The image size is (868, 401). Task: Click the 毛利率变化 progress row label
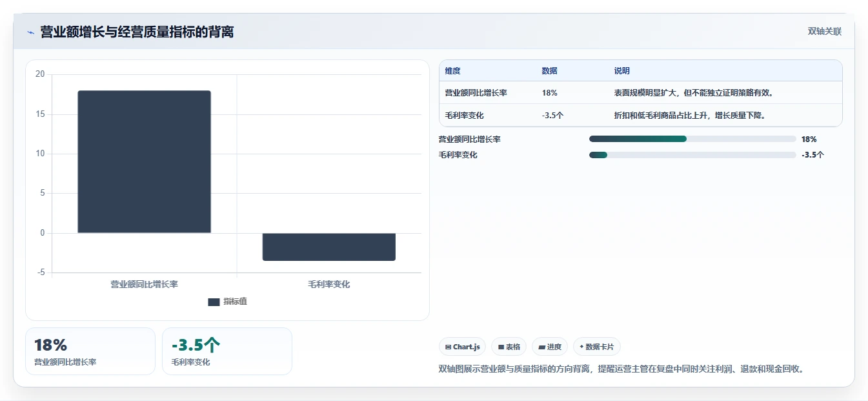coord(458,155)
